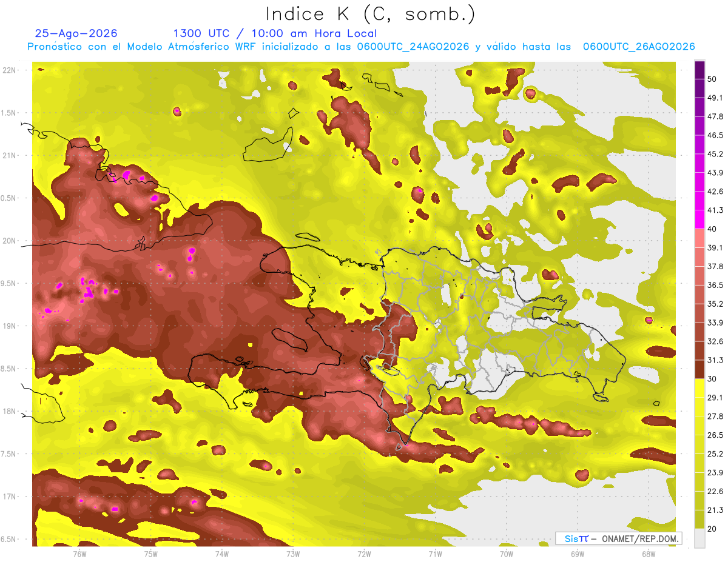Click the "18N" latitude axis label
Viewport: 728px width, 562px height.
point(10,411)
